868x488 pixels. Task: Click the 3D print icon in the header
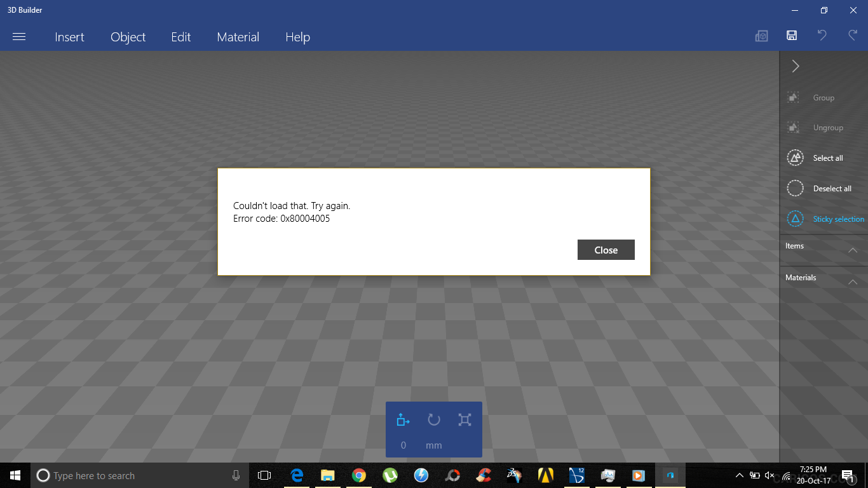[x=761, y=36]
